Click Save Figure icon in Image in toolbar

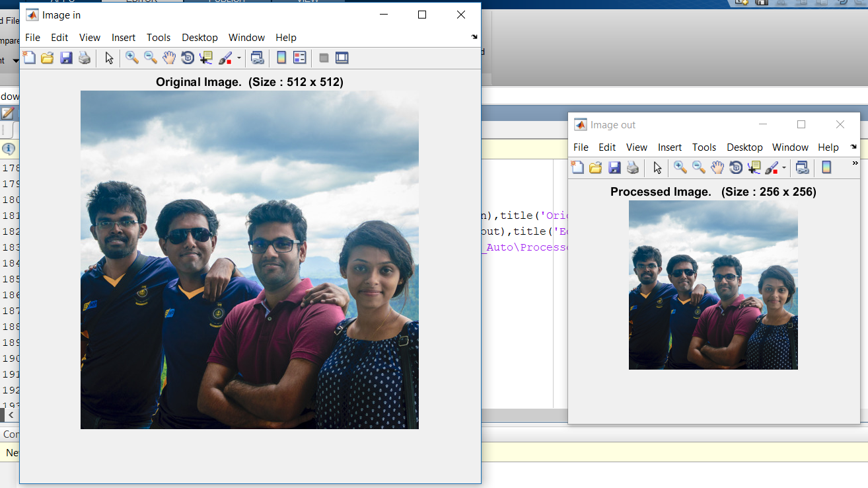point(66,58)
